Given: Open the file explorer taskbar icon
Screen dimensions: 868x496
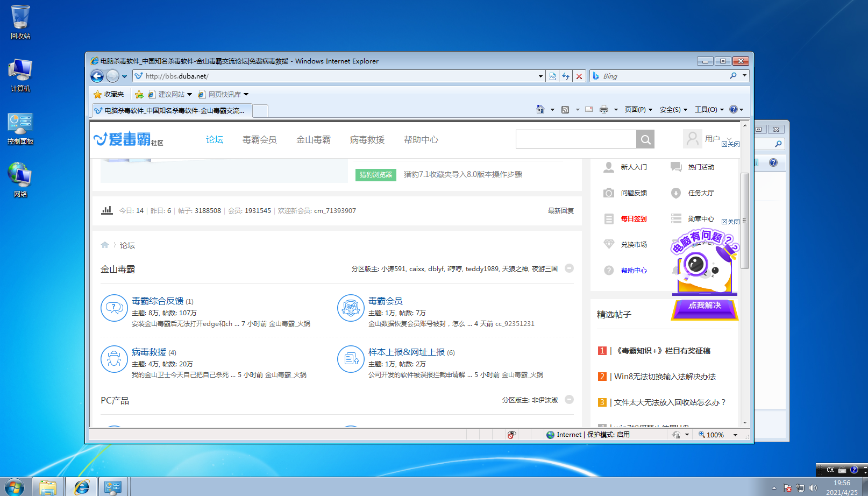Looking at the screenshot, I should pos(48,487).
